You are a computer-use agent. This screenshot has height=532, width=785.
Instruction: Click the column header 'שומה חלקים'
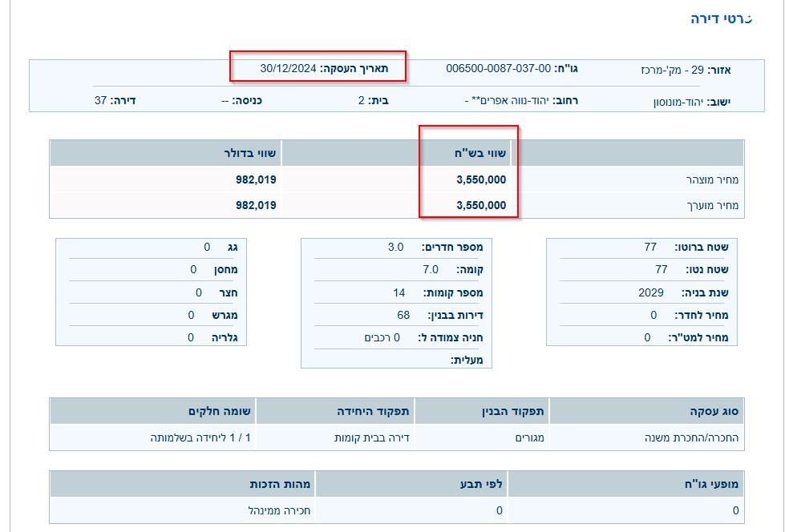(x=219, y=411)
